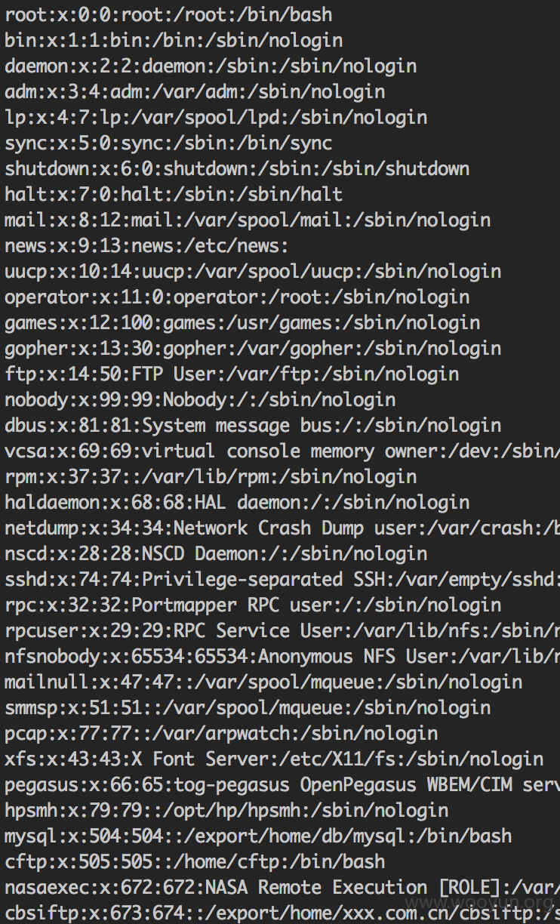Click the mysql bash shell line
Image resolution: width=560 pixels, height=924 pixels.
pyautogui.click(x=258, y=836)
